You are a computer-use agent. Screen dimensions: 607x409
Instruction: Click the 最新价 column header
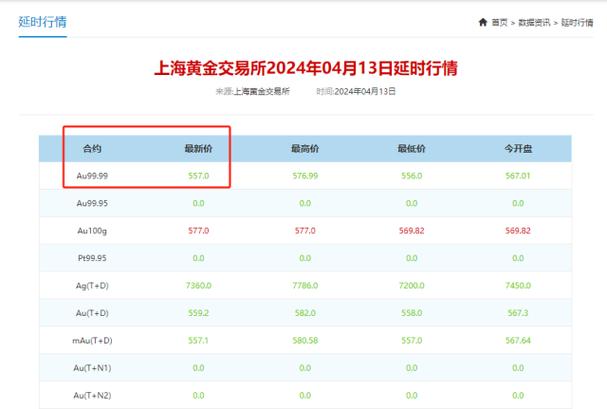pyautogui.click(x=199, y=149)
